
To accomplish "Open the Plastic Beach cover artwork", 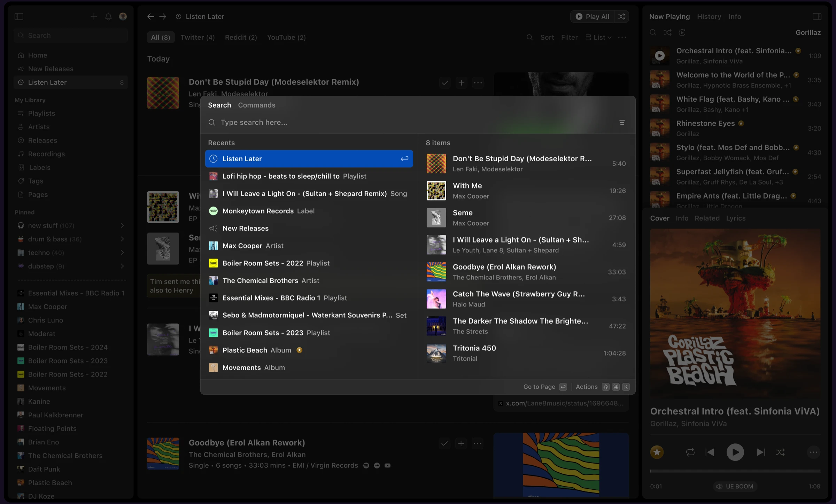I will click(735, 314).
